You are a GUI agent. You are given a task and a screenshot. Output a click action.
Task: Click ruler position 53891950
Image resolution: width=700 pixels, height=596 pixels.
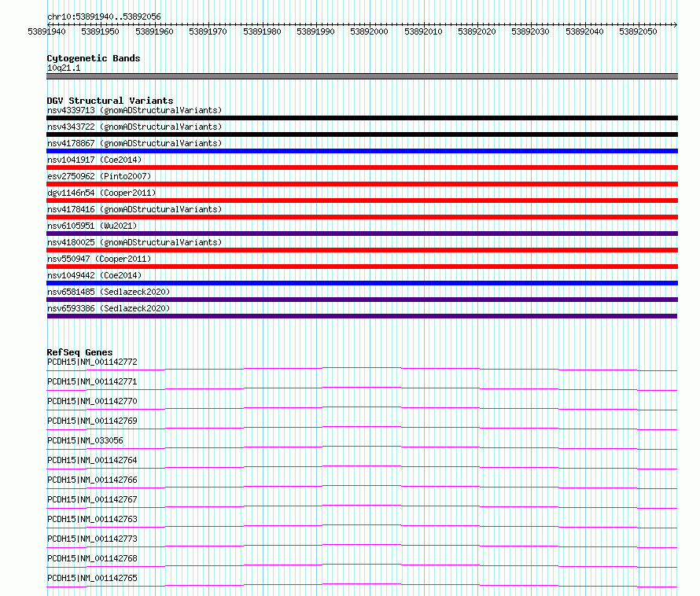click(100, 31)
